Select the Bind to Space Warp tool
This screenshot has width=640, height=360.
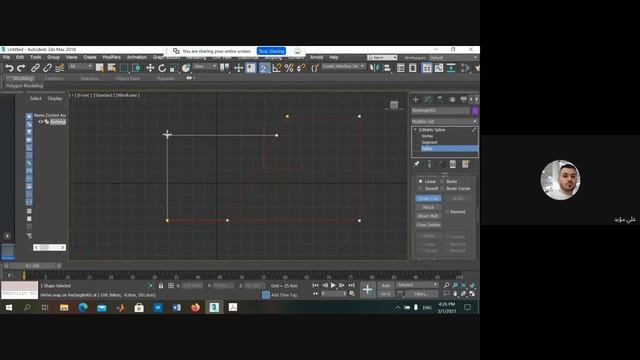pos(60,68)
